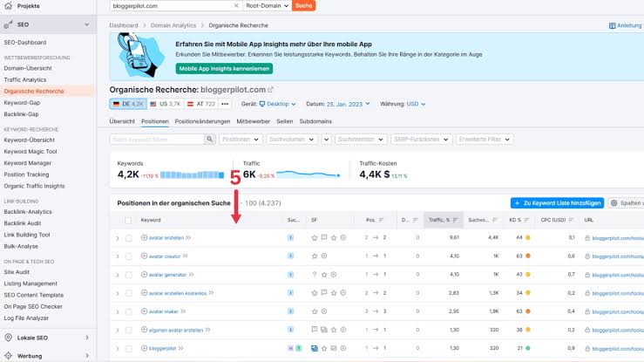
Task: Switch to the Übersicht tab
Action: [x=122, y=121]
